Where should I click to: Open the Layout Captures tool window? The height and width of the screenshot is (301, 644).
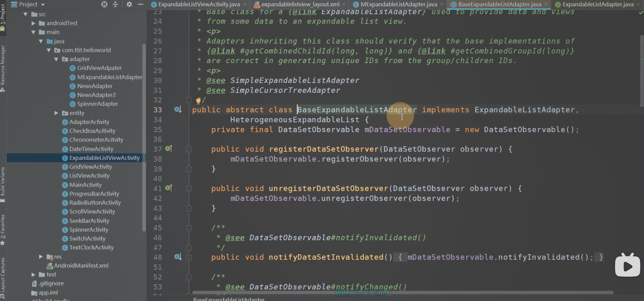click(x=3, y=278)
